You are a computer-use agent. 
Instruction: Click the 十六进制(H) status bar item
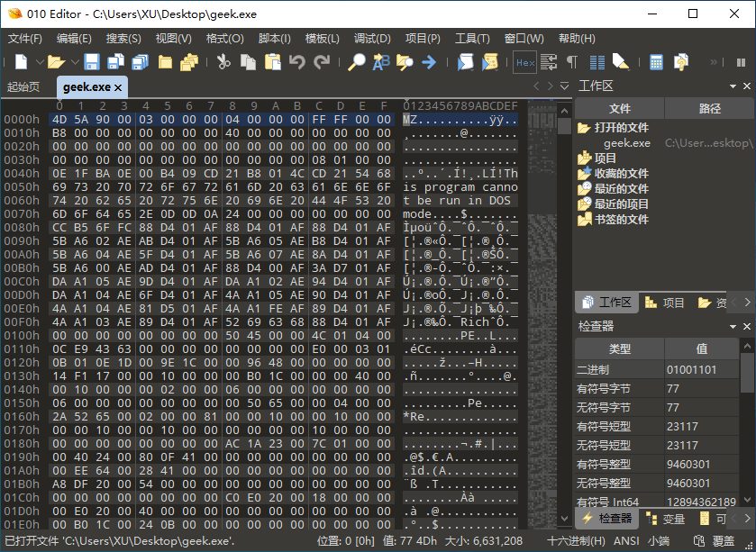(x=576, y=541)
